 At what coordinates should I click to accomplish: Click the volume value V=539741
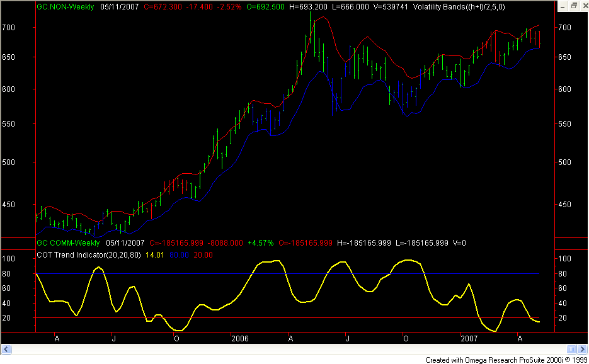(391, 7)
